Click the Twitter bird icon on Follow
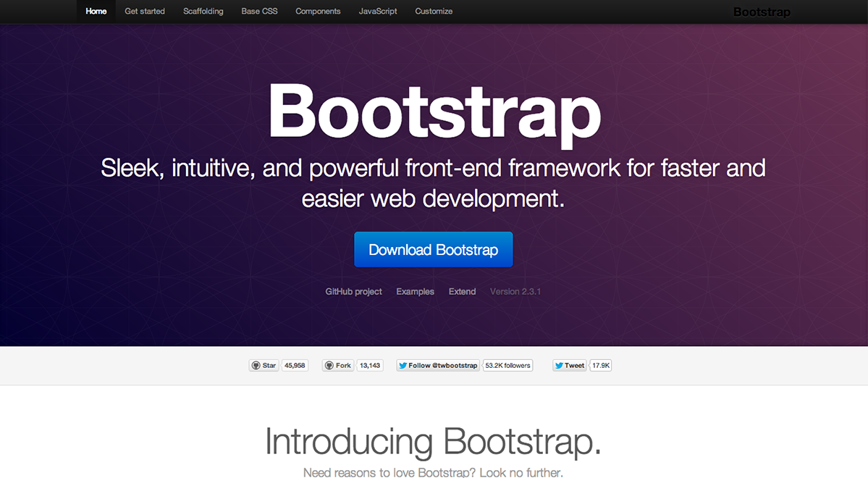The image size is (868, 478). coord(403,366)
